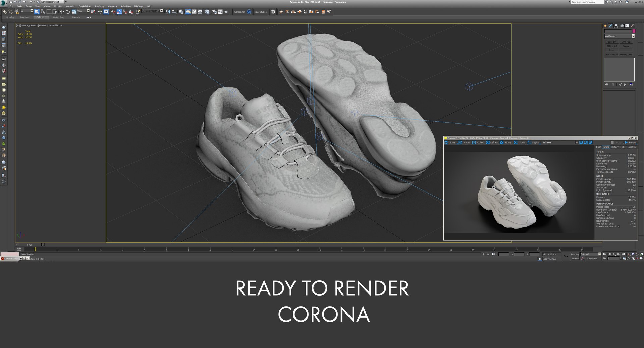Open the reference coordinate 'View' dropdown
Screen dimensions: 644x348
pyautogui.click(x=83, y=11)
